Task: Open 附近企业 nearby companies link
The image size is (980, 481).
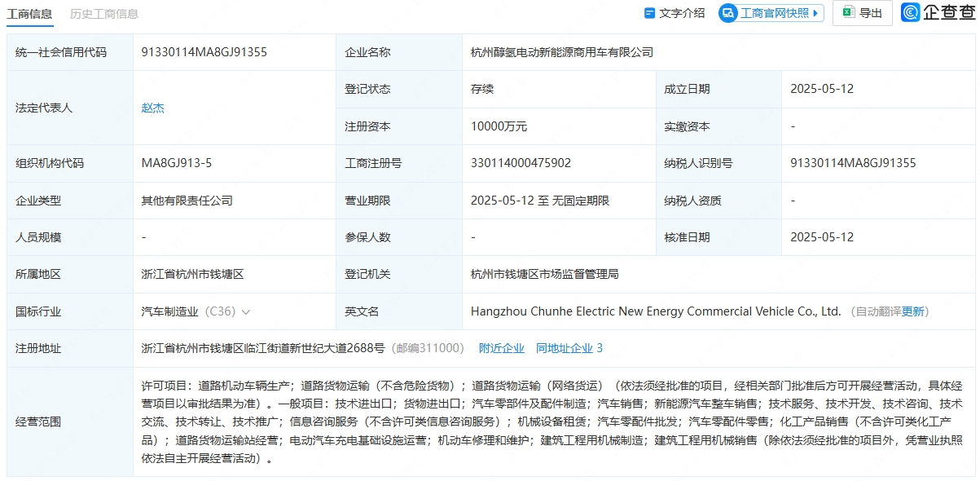Action: click(x=502, y=348)
